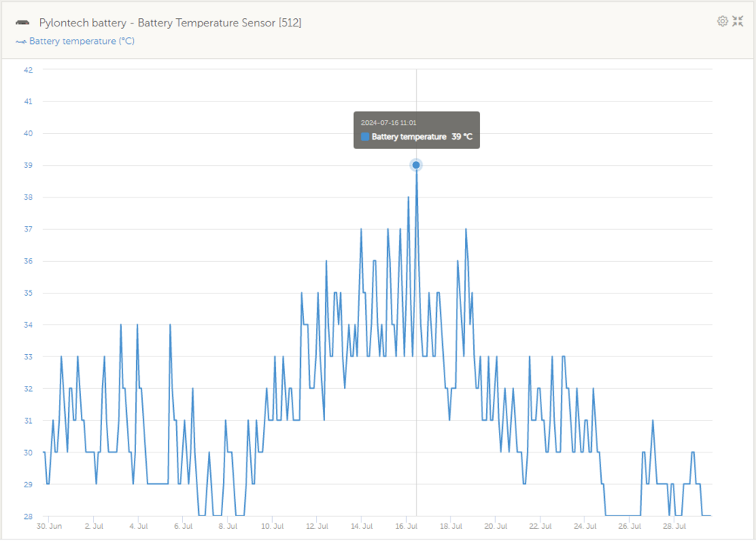Click the 10. Jul date on the timeline

click(x=272, y=525)
